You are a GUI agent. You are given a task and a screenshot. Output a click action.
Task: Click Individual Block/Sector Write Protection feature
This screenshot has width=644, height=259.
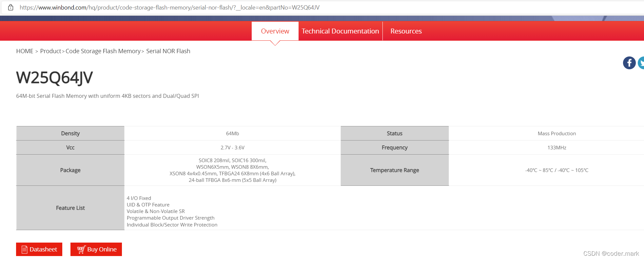click(x=172, y=225)
